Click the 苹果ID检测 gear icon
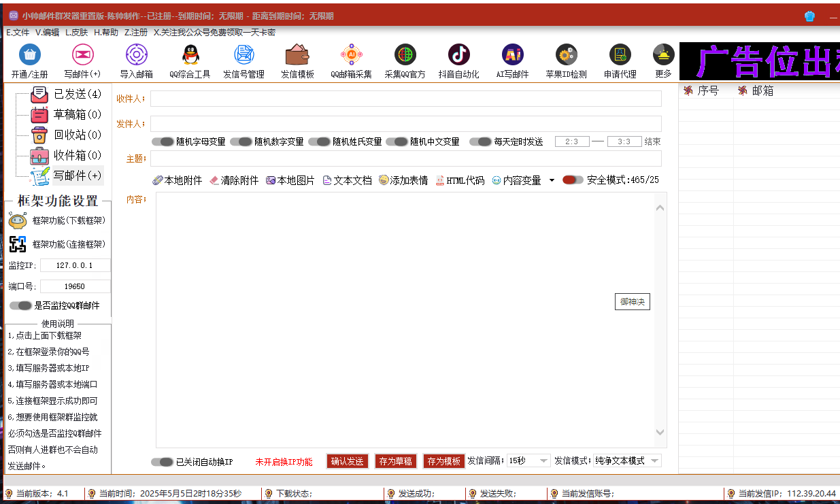The image size is (840, 504). (566, 54)
